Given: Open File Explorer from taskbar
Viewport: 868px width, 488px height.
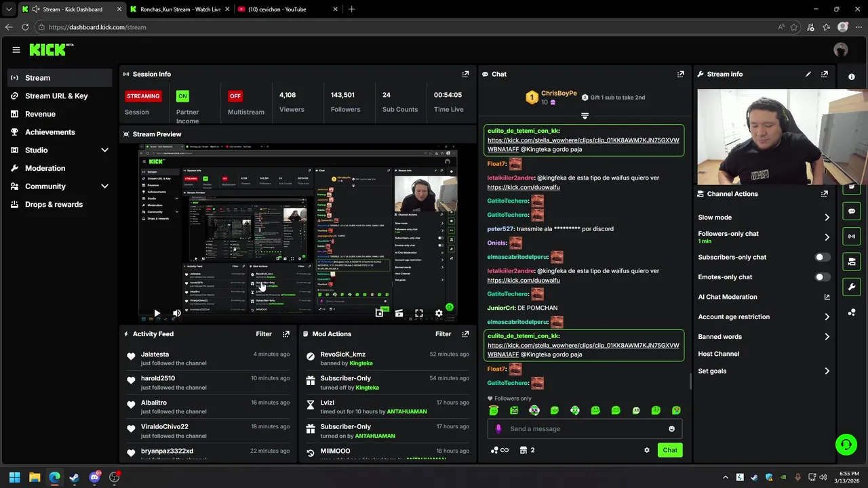Looking at the screenshot, I should point(35,477).
